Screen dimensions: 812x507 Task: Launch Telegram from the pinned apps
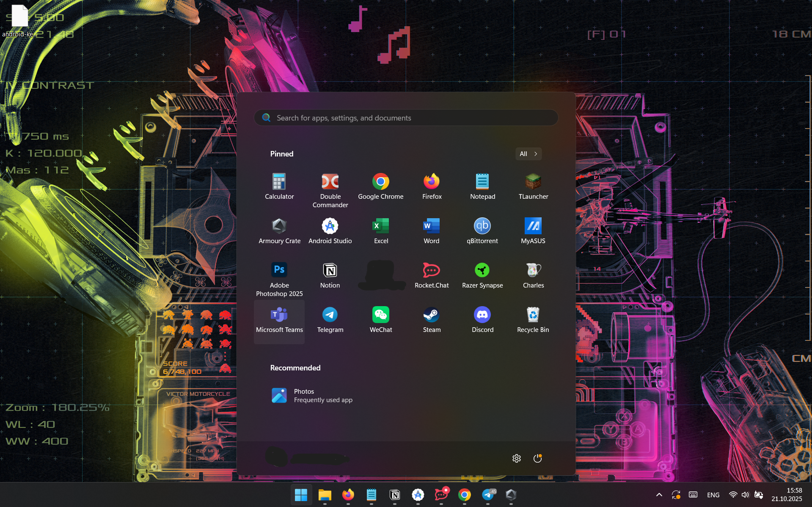pyautogui.click(x=330, y=320)
